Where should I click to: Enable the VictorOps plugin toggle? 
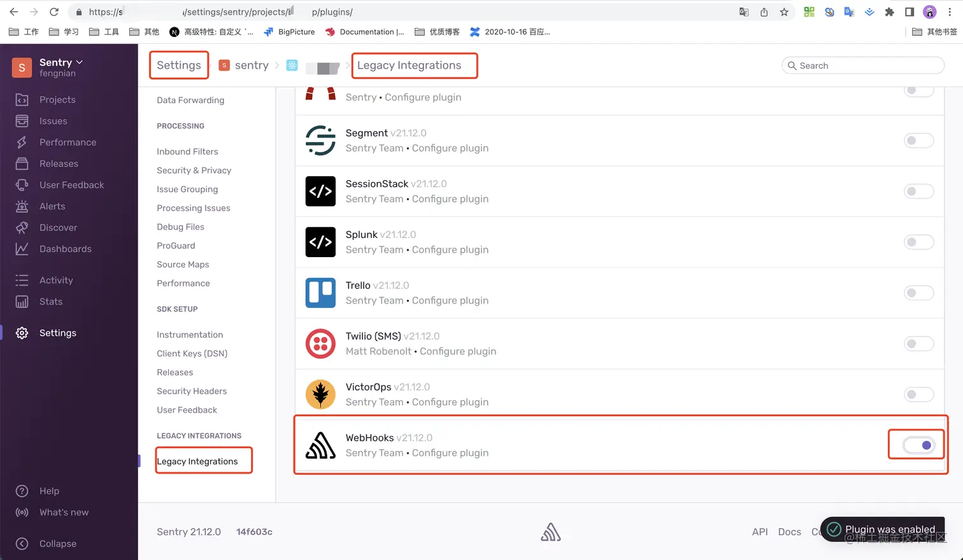pos(918,395)
